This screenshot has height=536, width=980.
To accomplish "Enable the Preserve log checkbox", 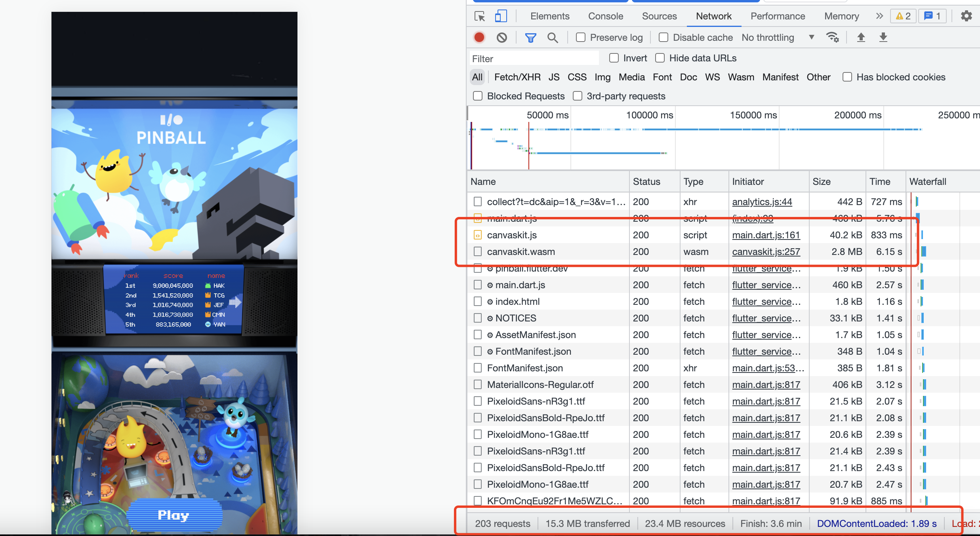I will pyautogui.click(x=581, y=38).
